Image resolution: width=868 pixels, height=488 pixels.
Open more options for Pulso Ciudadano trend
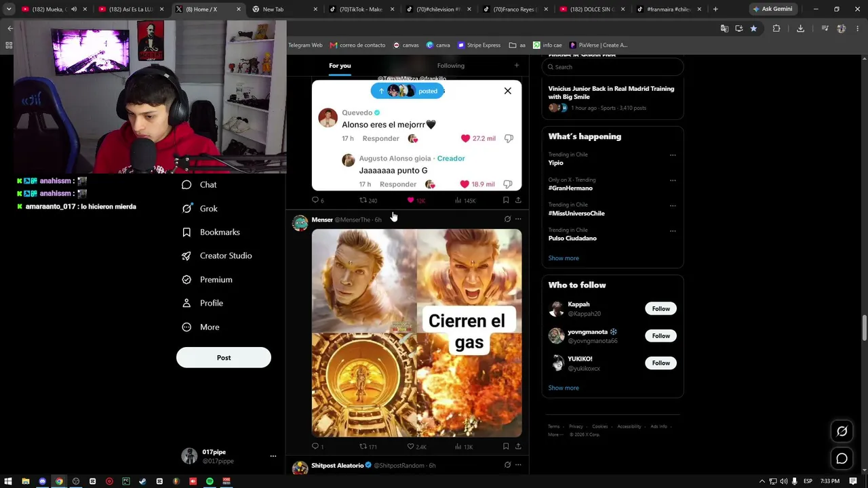click(x=673, y=230)
